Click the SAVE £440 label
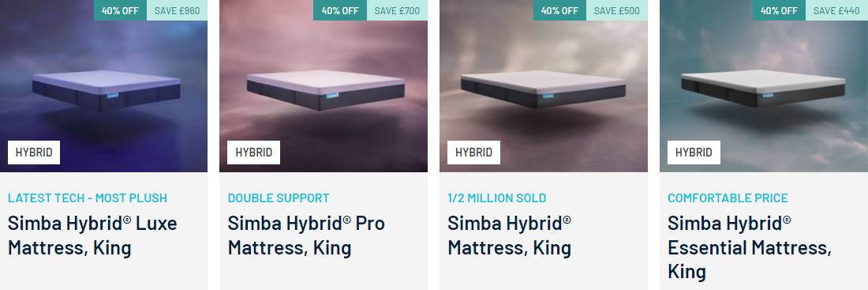868x290 pixels. pyautogui.click(x=836, y=10)
